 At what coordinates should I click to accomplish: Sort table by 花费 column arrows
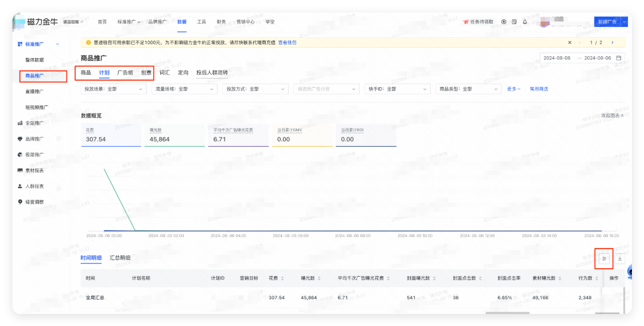pos(282,278)
